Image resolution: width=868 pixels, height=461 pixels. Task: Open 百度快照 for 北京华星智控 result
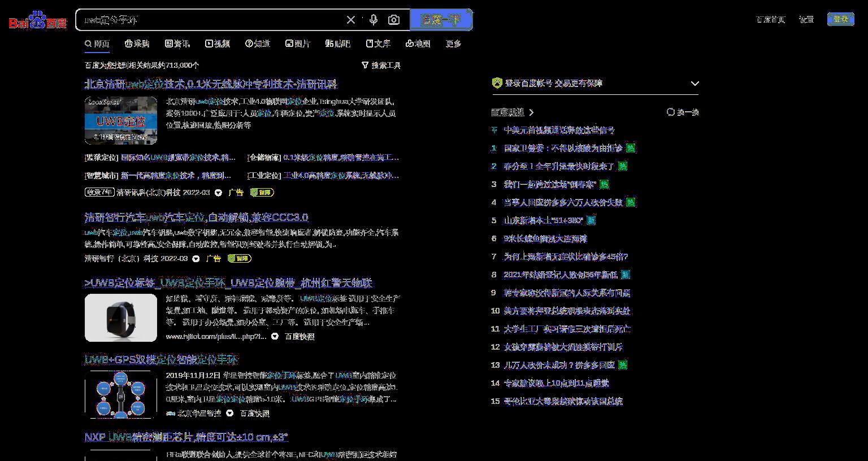coord(255,413)
